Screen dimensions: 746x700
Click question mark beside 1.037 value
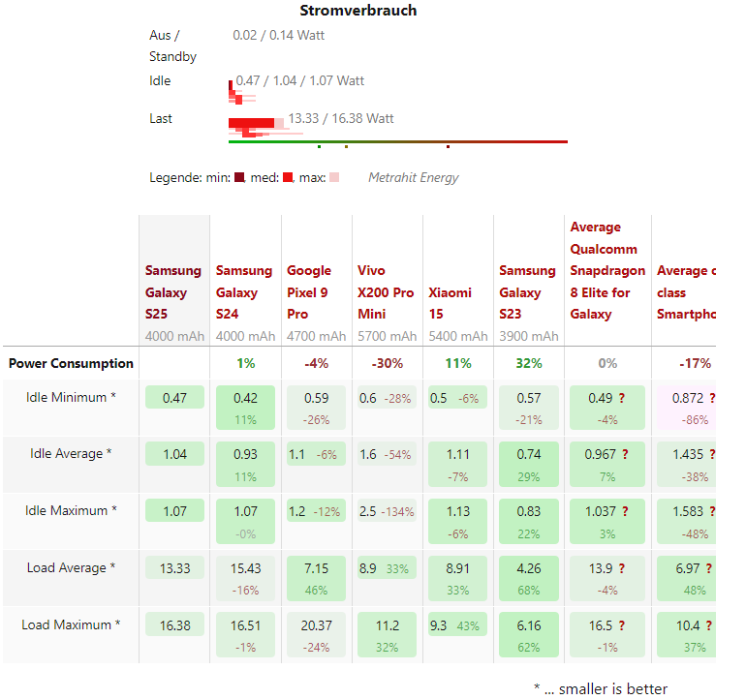click(x=625, y=511)
